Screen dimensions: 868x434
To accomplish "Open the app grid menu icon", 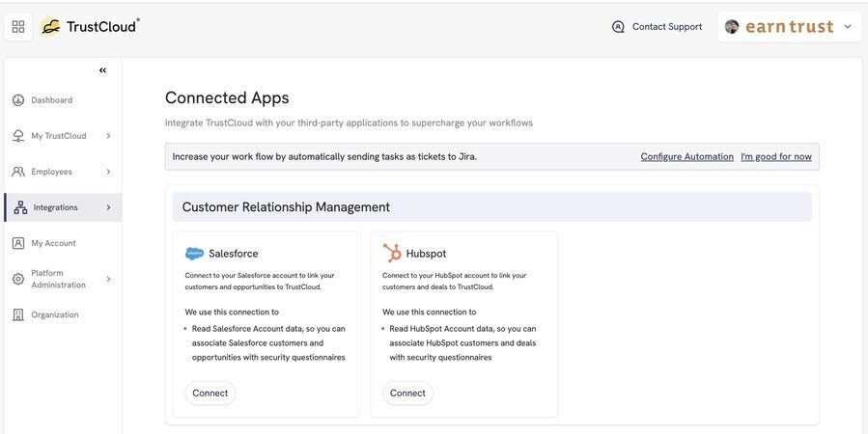I will 18,27.
